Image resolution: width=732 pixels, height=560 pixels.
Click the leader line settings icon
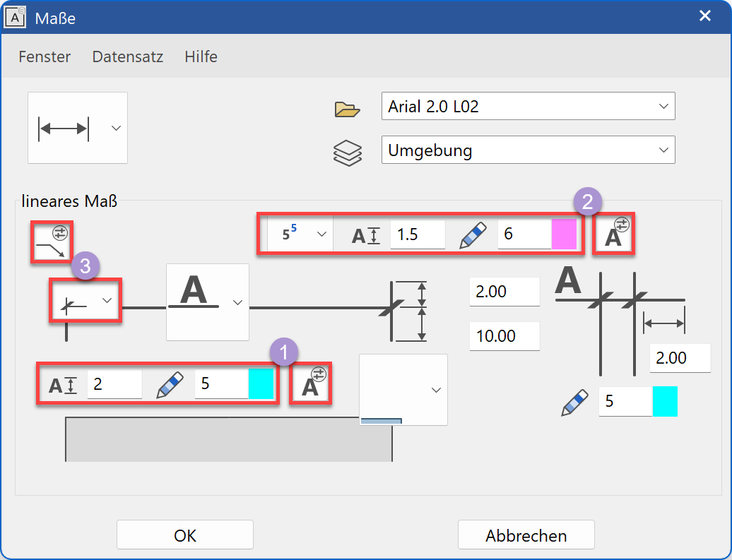click(x=54, y=243)
